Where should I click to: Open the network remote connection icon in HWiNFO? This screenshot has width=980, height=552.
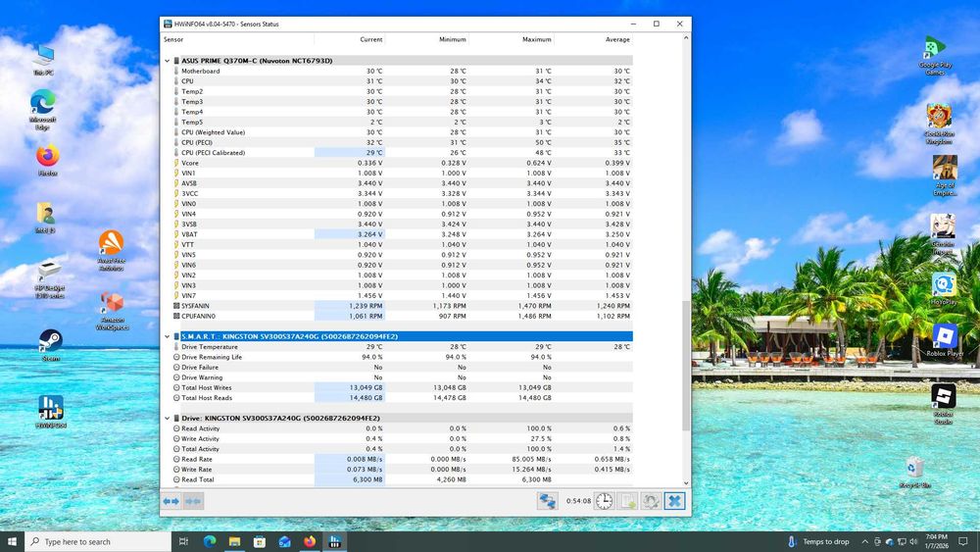click(547, 501)
